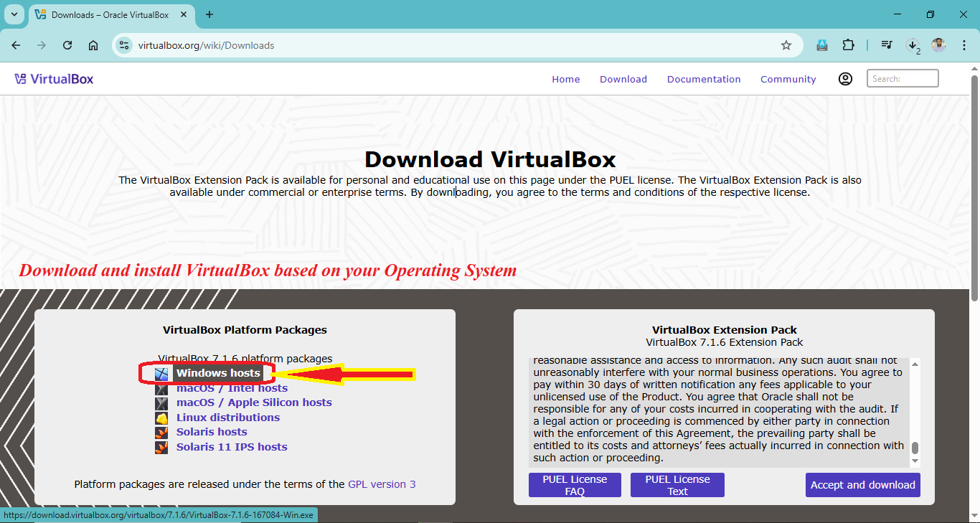Open the Chrome three-dot menu
Image resolution: width=980 pixels, height=523 pixels.
click(x=963, y=45)
